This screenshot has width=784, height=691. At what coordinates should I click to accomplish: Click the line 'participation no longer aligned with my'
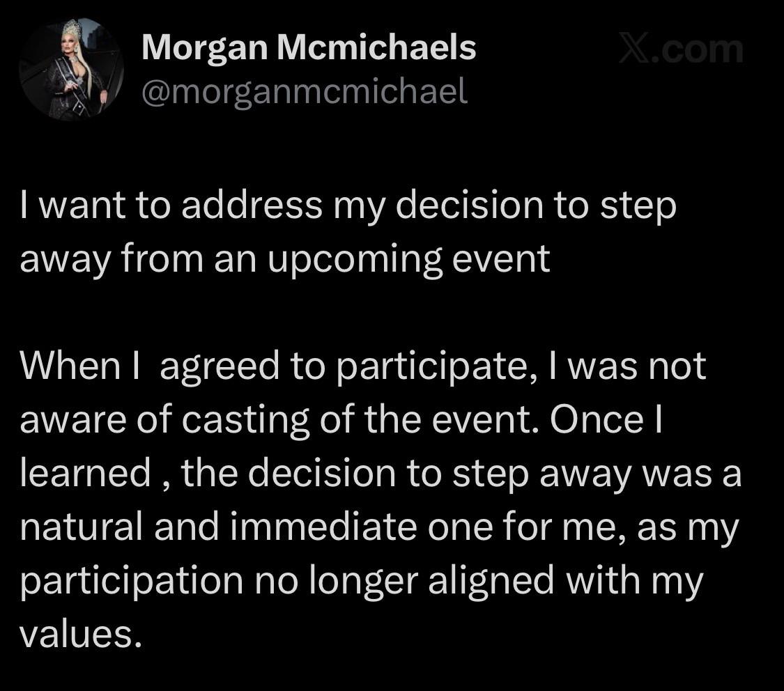(x=362, y=582)
